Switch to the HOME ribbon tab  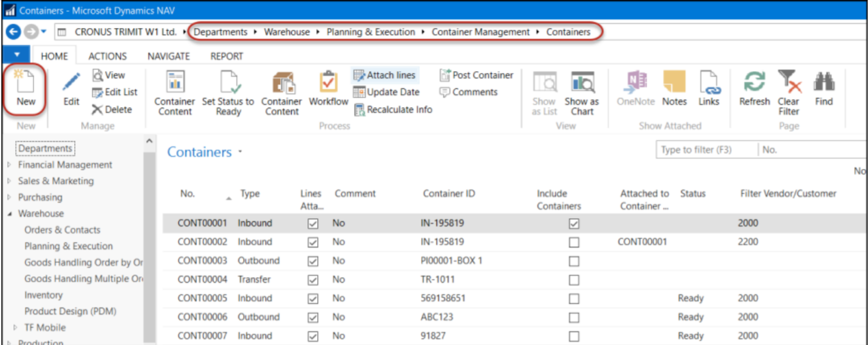pos(54,56)
